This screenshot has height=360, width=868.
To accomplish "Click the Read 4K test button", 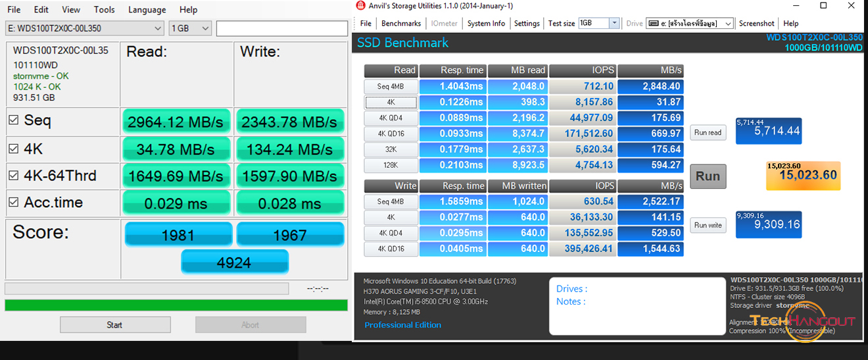I will pyautogui.click(x=391, y=102).
